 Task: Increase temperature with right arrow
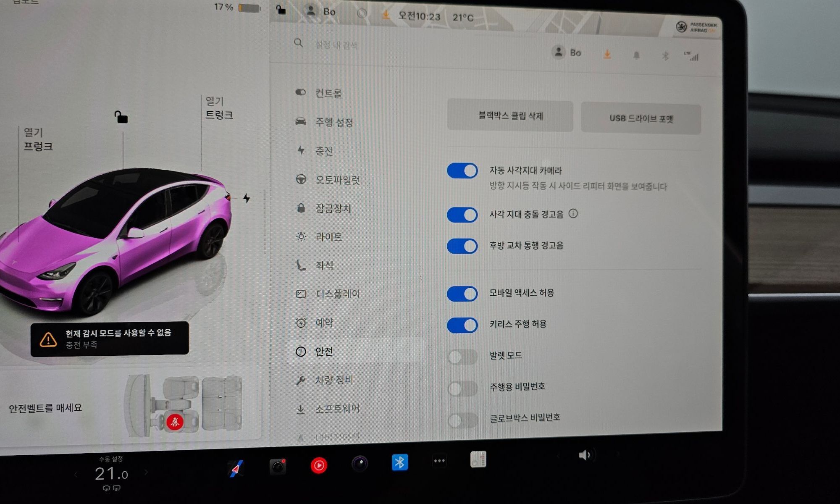[x=146, y=472]
